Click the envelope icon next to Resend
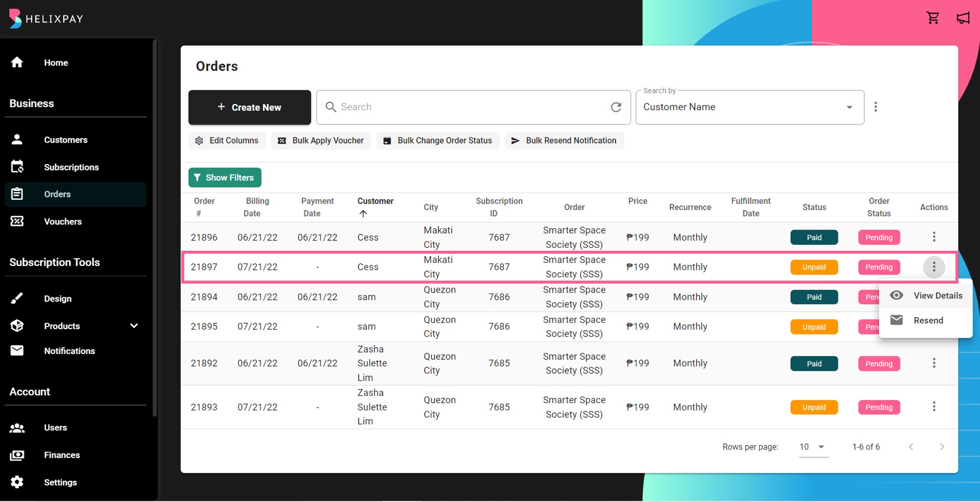 tap(896, 320)
